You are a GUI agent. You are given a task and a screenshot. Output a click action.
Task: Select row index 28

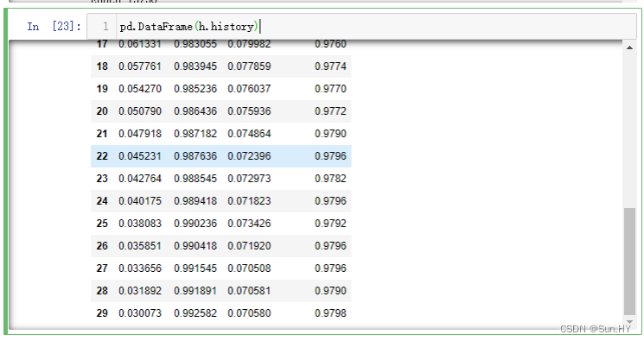(102, 291)
